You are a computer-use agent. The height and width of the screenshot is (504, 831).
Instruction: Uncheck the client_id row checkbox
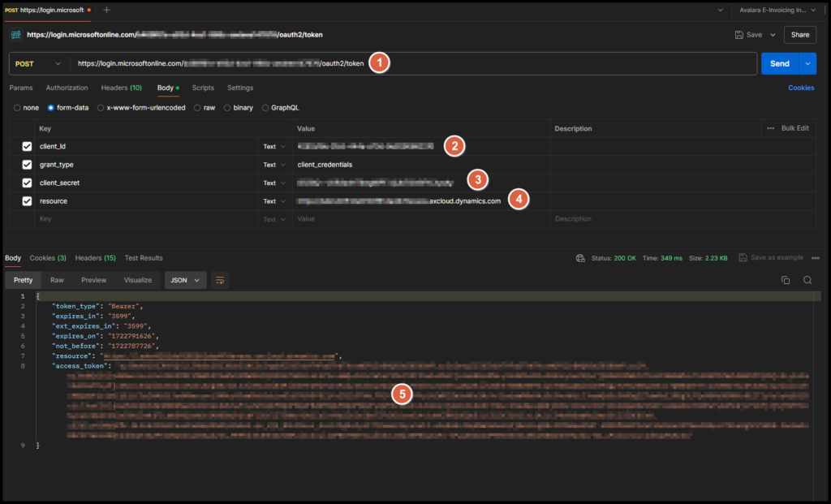pos(27,146)
